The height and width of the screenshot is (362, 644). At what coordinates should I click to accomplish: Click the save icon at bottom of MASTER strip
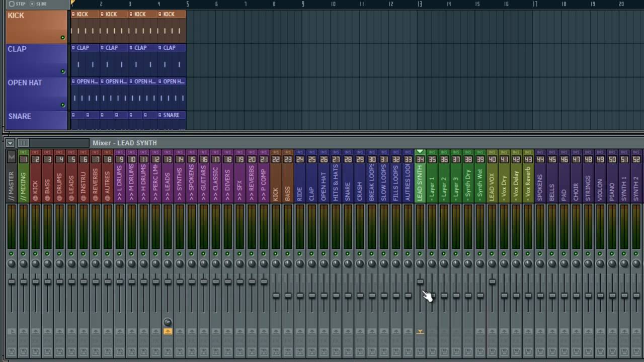(11, 351)
